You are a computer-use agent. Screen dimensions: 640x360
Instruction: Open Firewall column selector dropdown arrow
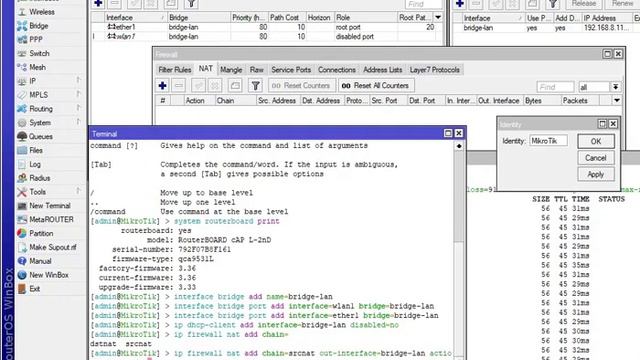pos(617,100)
